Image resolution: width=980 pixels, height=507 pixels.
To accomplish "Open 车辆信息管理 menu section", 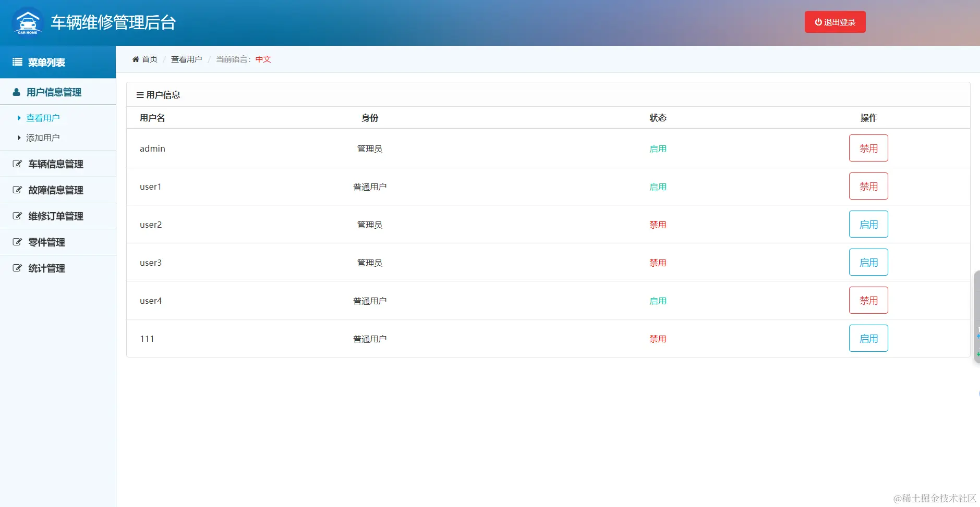I will (58, 164).
